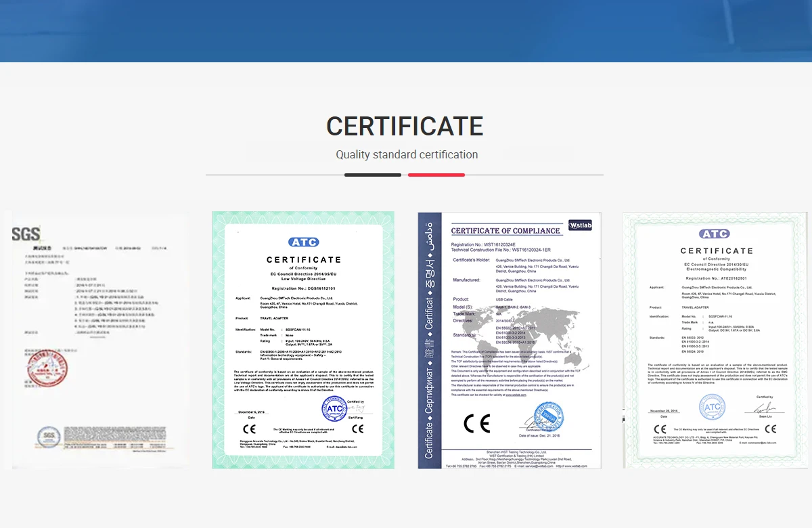This screenshot has height=528, width=812.
Task: Click the 'CERTIFICATE OF COMPLIANCE' title text
Action: coord(505,231)
